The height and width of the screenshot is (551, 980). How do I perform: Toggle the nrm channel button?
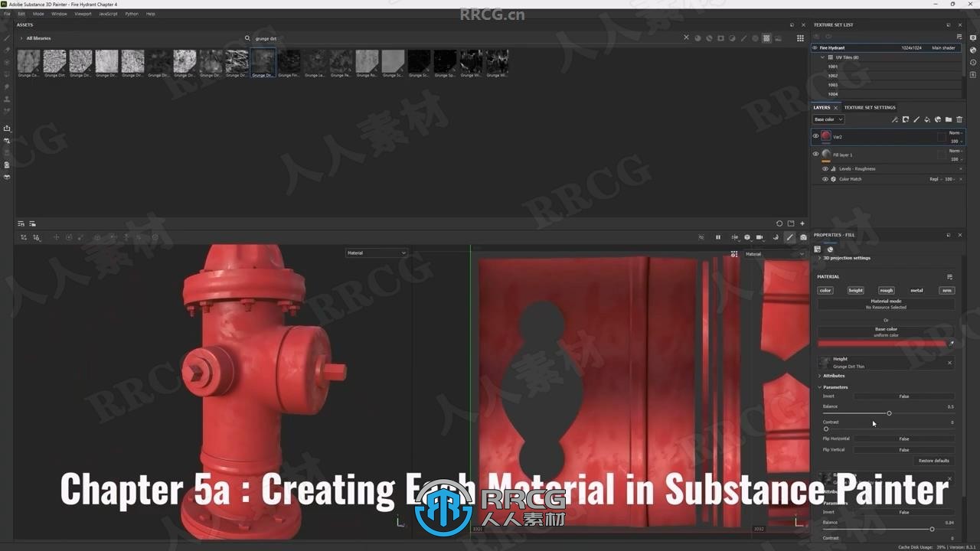pos(946,290)
